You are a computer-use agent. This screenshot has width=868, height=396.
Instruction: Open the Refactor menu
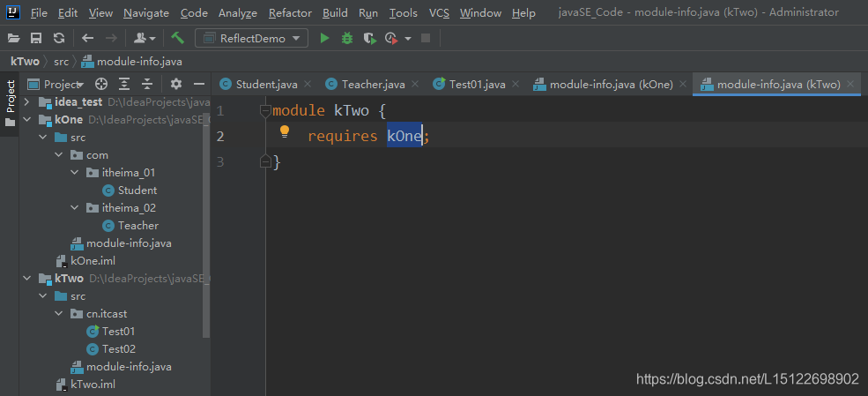coord(290,12)
